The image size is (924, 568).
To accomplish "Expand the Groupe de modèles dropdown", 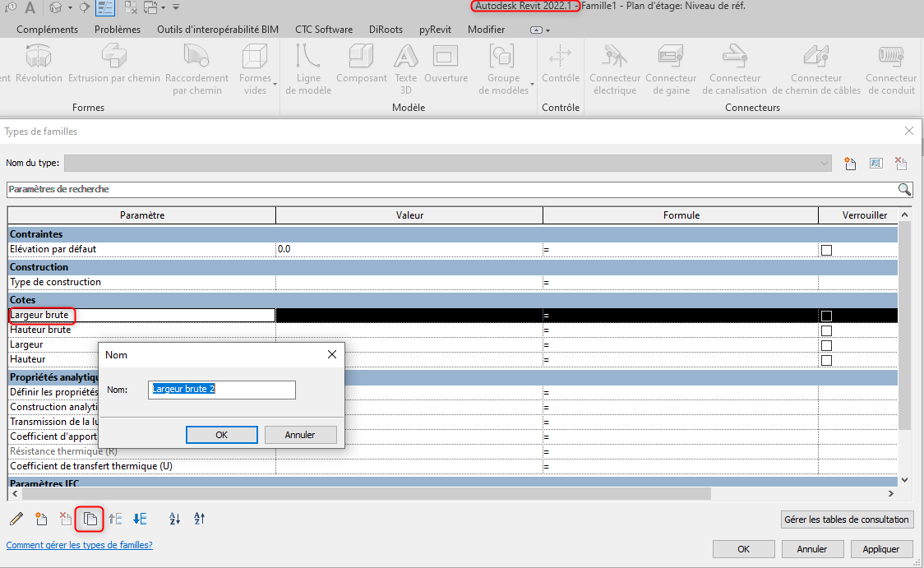I will [532, 84].
